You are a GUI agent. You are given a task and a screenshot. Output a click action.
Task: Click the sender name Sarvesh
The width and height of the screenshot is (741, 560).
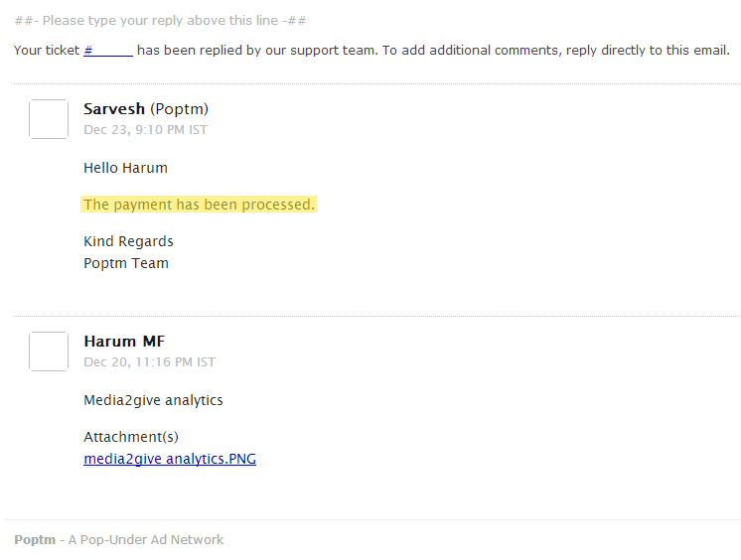click(x=114, y=109)
